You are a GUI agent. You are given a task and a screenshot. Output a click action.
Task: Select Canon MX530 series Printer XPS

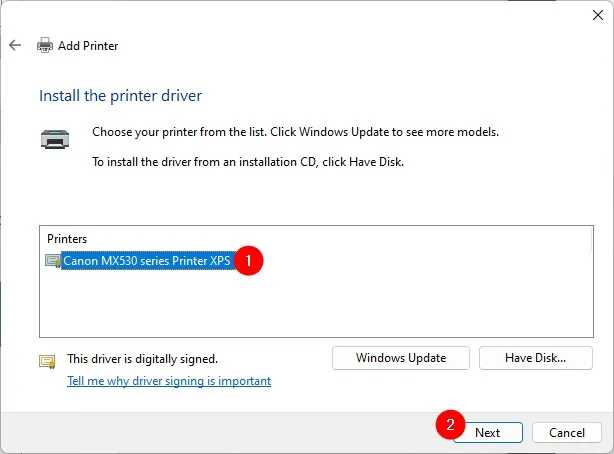click(x=147, y=261)
